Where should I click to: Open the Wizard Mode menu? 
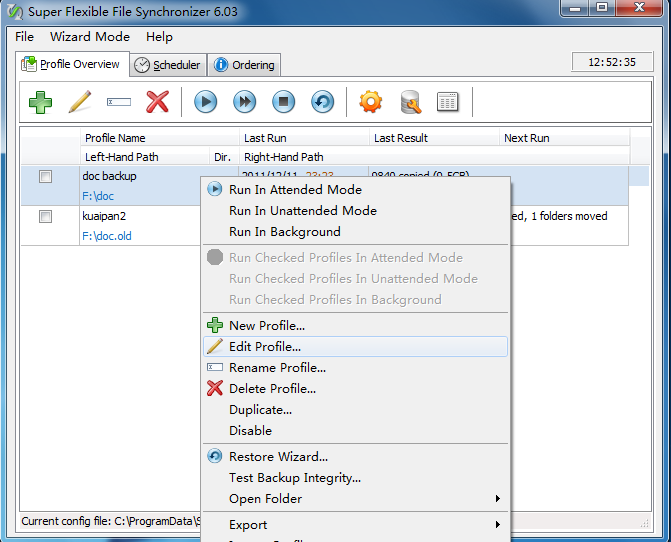click(90, 37)
